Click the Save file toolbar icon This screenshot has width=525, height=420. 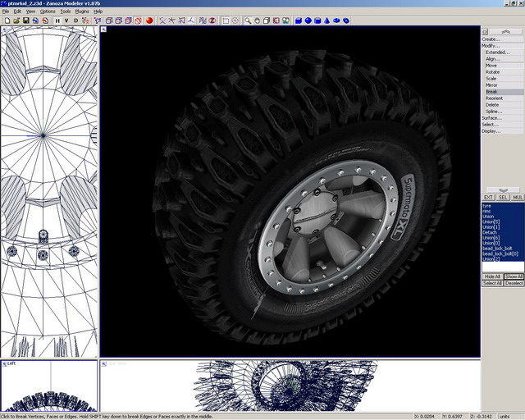[x=25, y=21]
